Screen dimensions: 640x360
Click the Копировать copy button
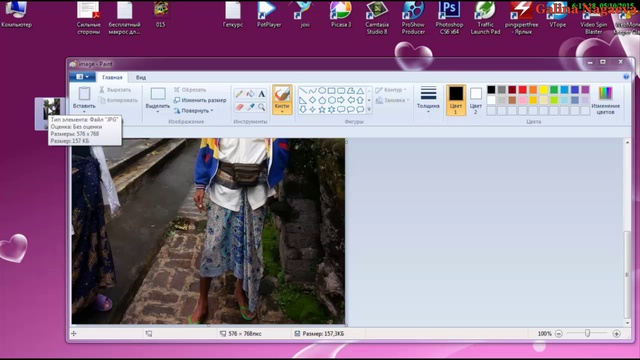(118, 100)
